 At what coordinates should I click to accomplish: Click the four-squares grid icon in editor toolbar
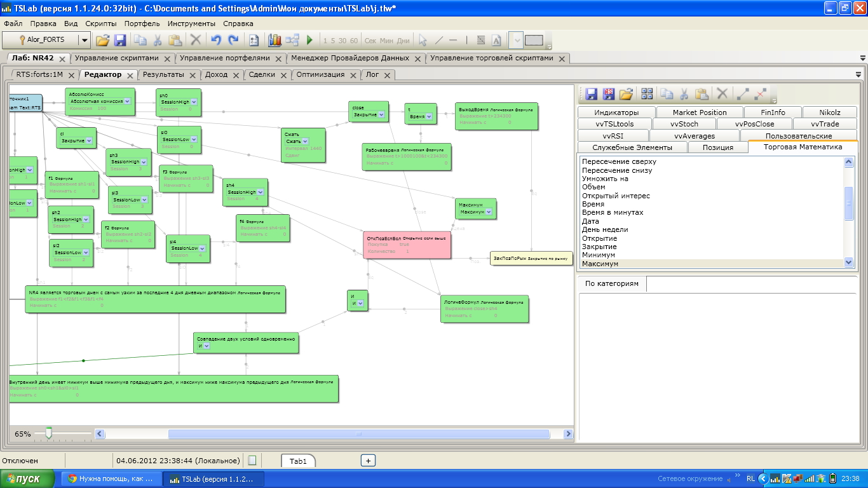coord(647,93)
